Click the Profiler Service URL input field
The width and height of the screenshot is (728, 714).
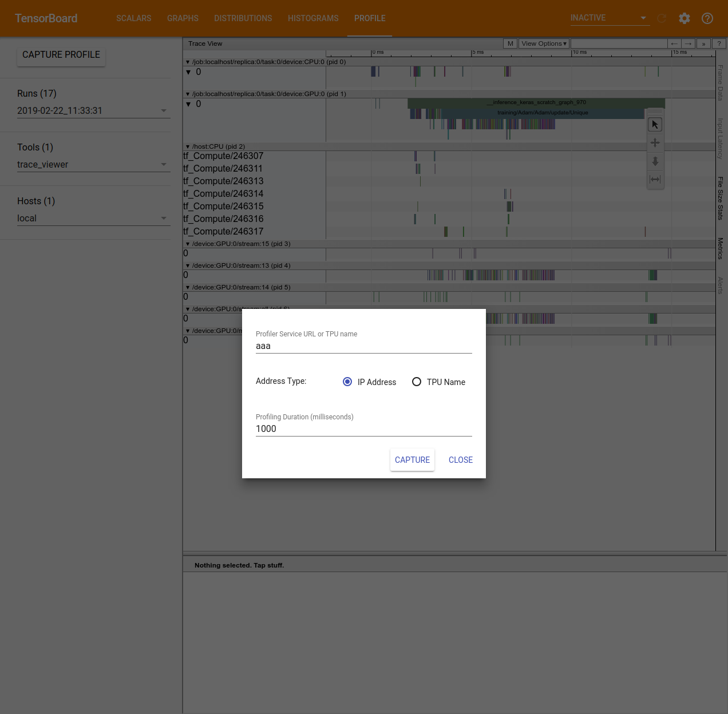click(x=364, y=346)
